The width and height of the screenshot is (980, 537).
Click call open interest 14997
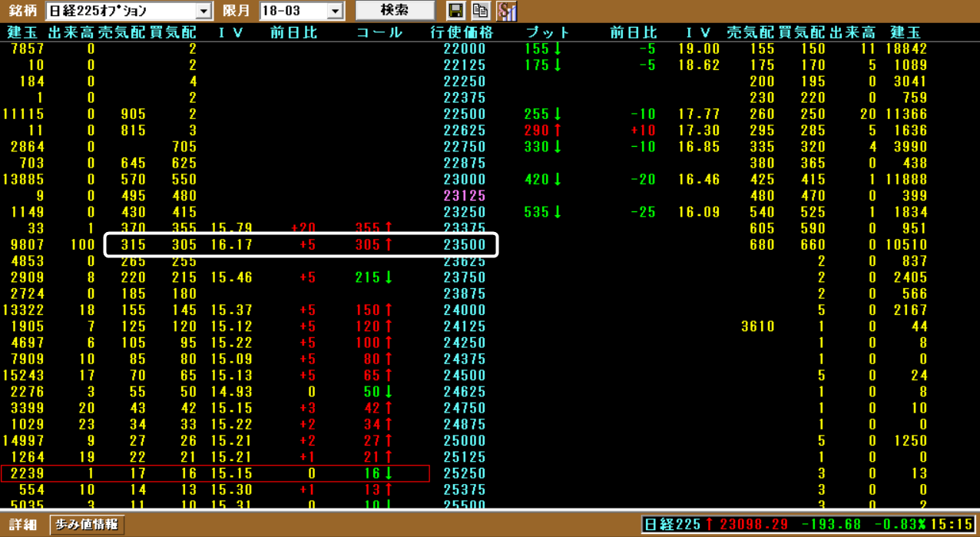(x=23, y=441)
